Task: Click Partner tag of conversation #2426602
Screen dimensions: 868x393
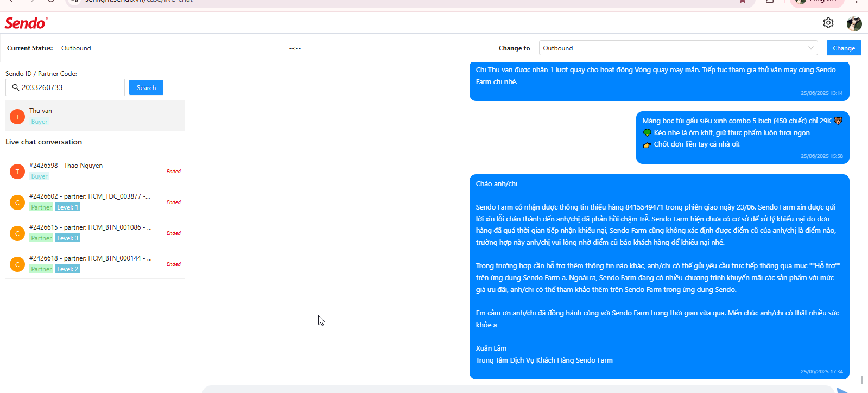Action: pos(41,207)
